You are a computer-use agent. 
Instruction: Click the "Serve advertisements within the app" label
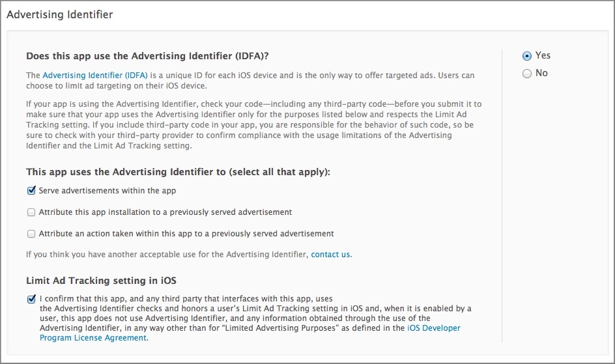(107, 191)
